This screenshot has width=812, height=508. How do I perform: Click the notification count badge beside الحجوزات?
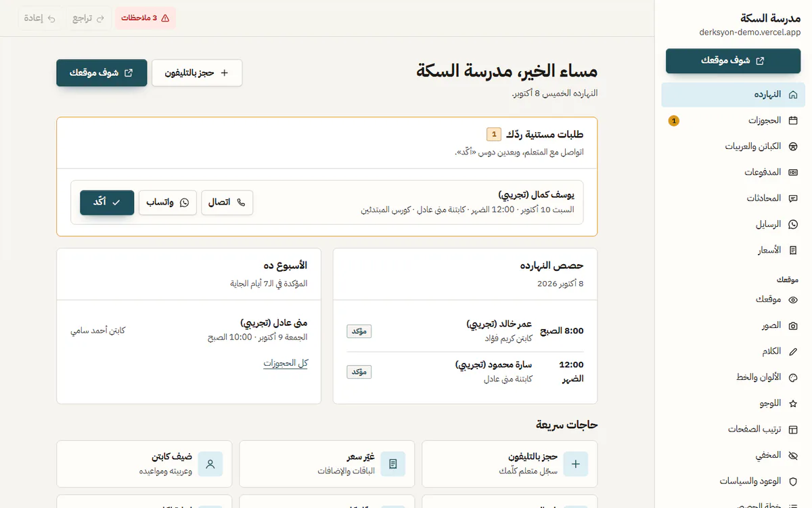coord(673,121)
